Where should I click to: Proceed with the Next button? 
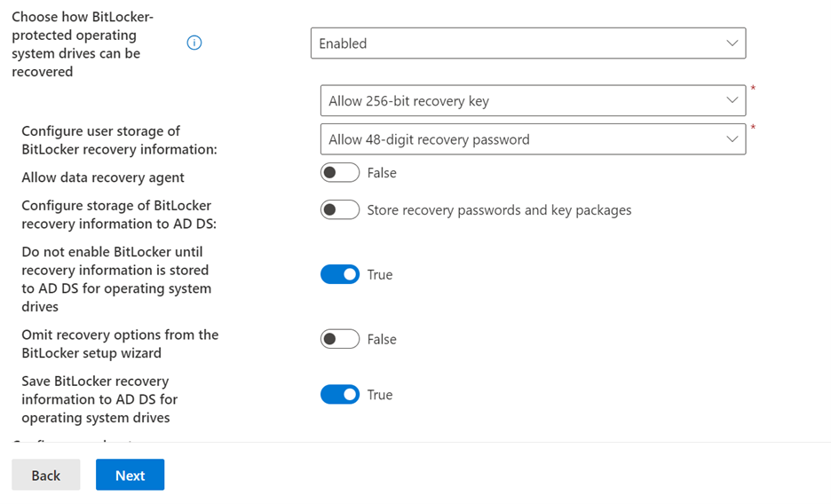coord(130,475)
